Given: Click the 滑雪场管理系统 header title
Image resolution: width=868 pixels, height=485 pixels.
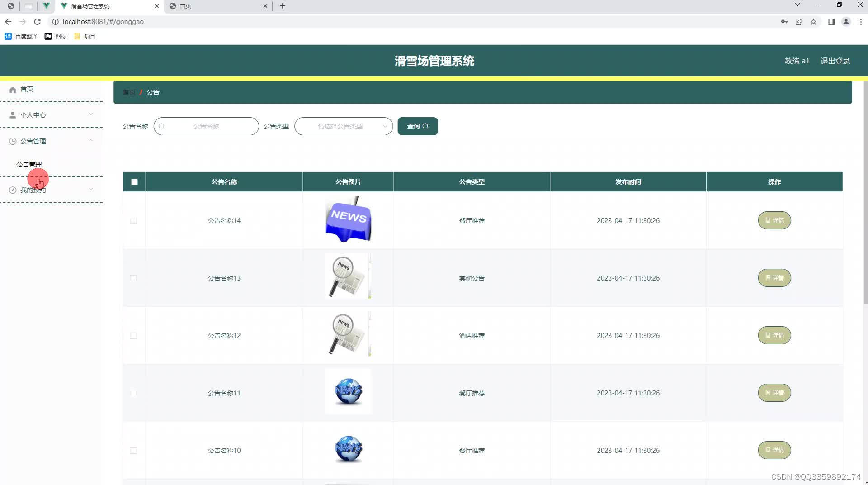Looking at the screenshot, I should click(x=434, y=61).
